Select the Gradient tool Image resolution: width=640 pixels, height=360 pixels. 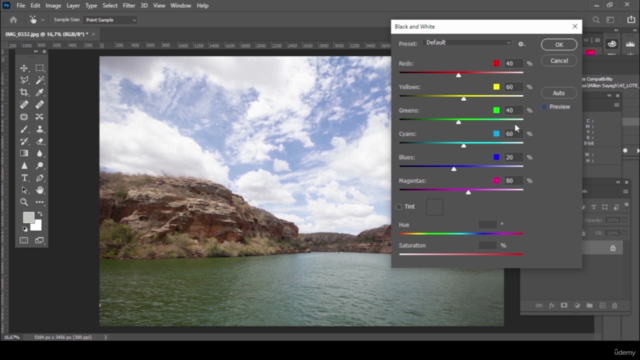coord(24,153)
